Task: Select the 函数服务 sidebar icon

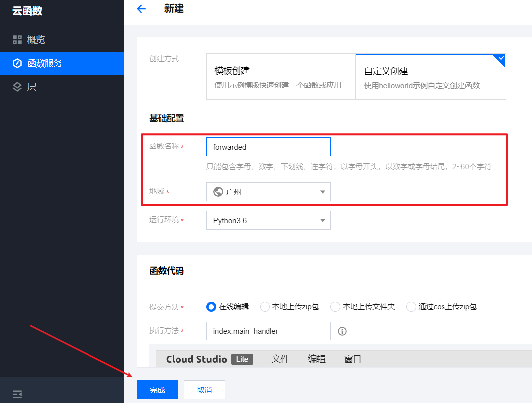Action: tap(18, 63)
